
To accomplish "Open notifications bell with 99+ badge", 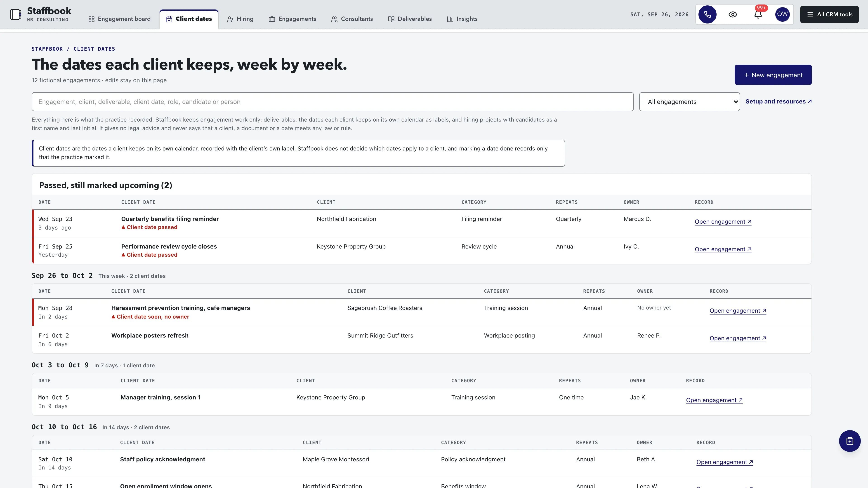I will coord(758,14).
